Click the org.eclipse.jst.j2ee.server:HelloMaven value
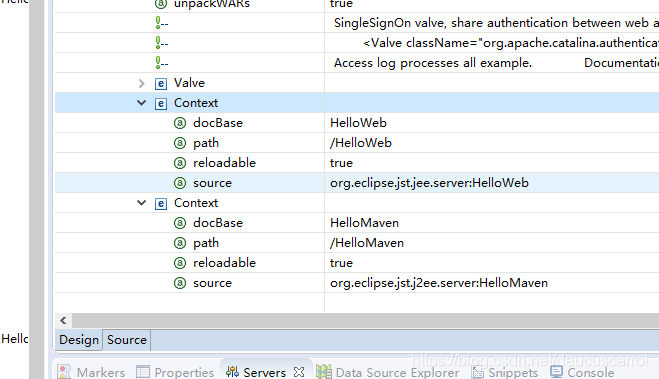This screenshot has width=659, height=379. (439, 283)
